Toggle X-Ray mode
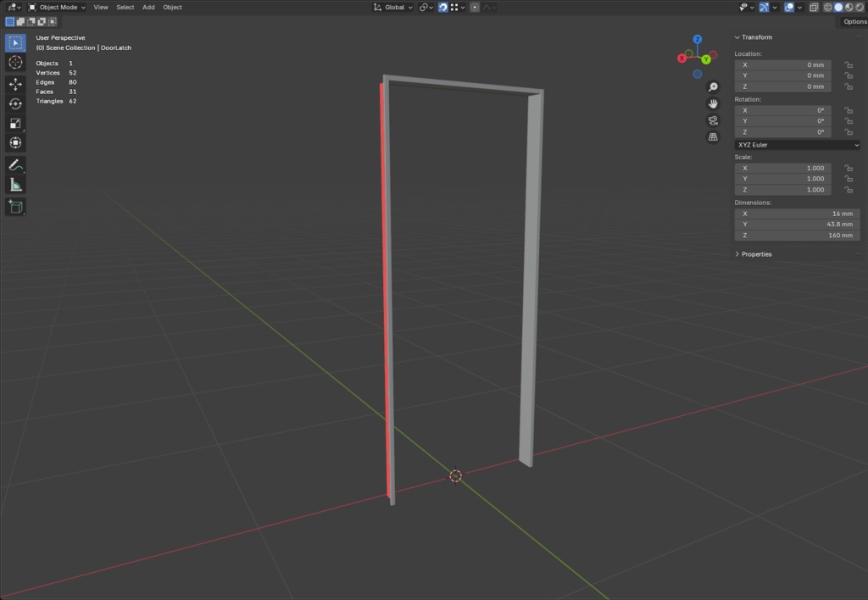868x600 pixels. coord(814,7)
